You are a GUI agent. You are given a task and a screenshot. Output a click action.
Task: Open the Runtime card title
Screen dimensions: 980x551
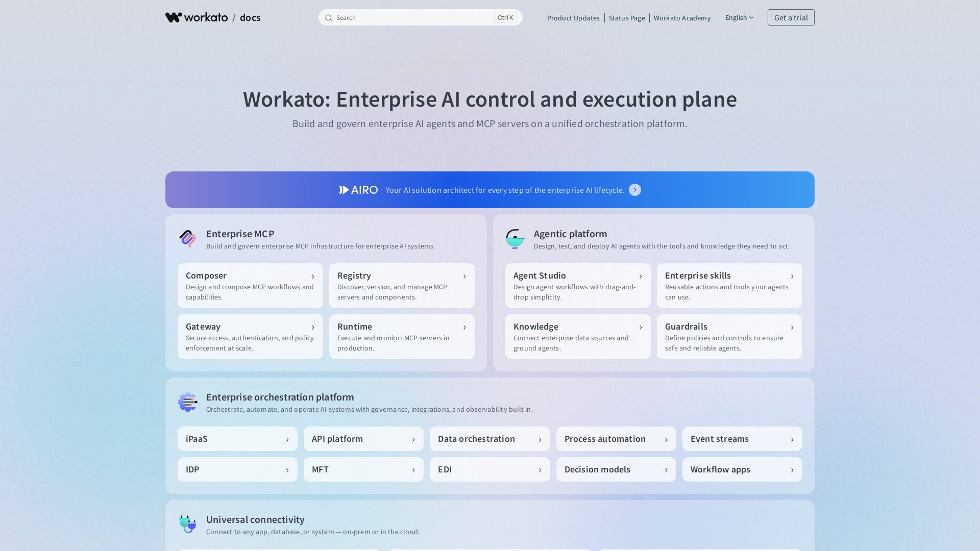355,327
